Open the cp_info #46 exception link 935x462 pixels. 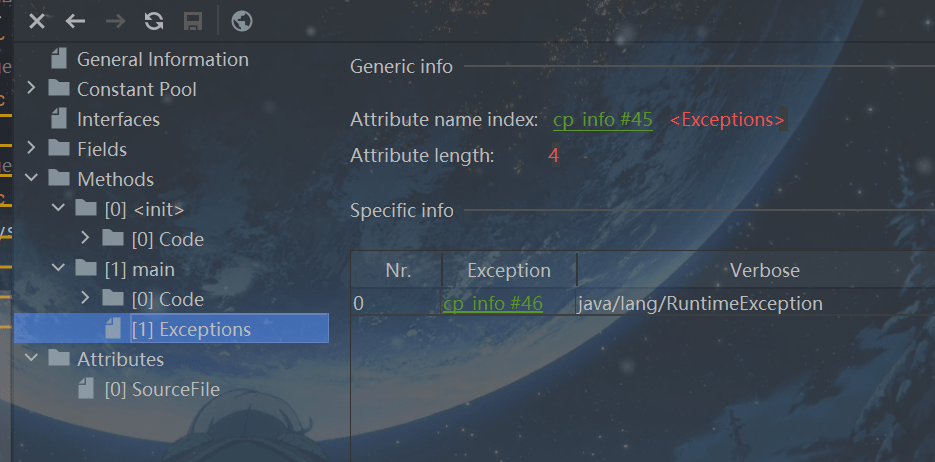(x=492, y=303)
